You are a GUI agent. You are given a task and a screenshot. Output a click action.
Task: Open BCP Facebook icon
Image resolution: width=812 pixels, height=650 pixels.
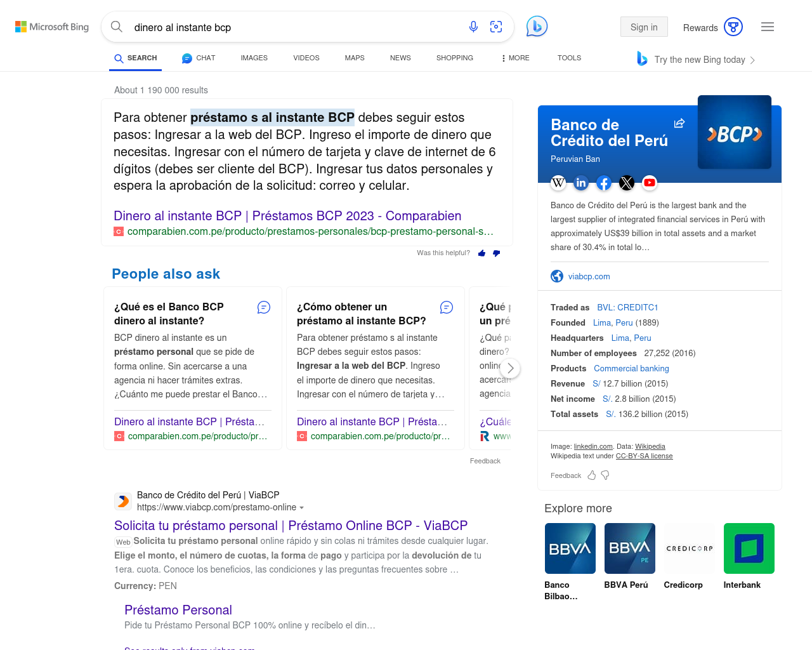click(x=604, y=183)
